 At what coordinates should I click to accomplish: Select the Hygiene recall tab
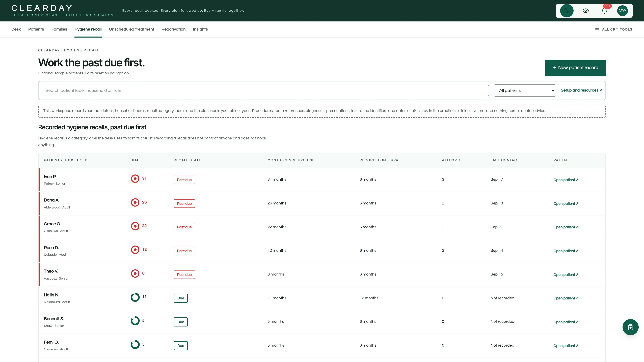click(x=88, y=29)
